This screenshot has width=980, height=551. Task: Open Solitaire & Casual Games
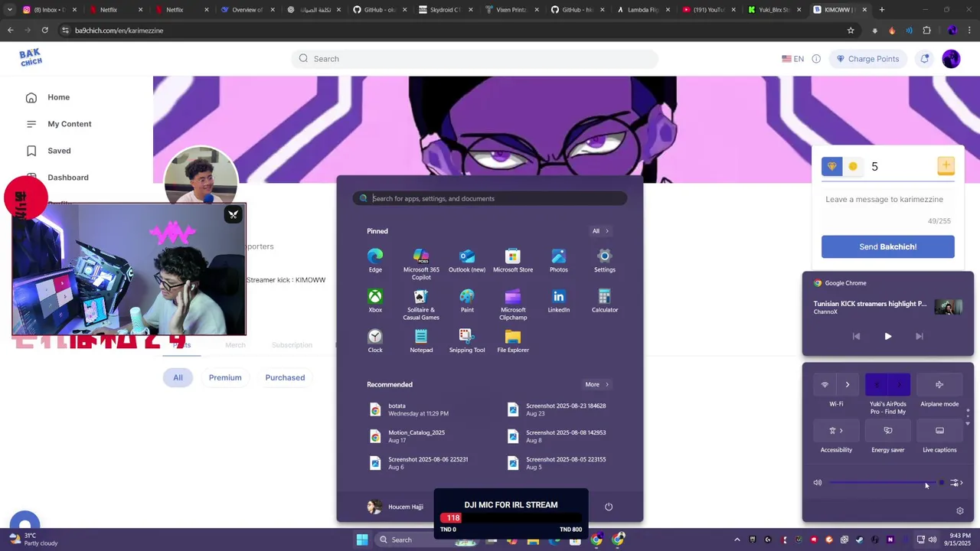(421, 305)
